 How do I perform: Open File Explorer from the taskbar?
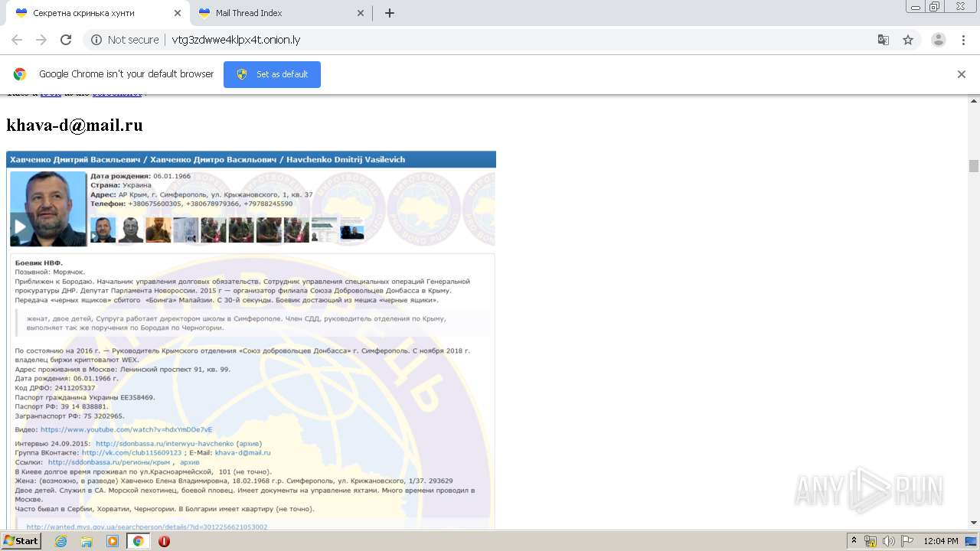pyautogui.click(x=87, y=541)
